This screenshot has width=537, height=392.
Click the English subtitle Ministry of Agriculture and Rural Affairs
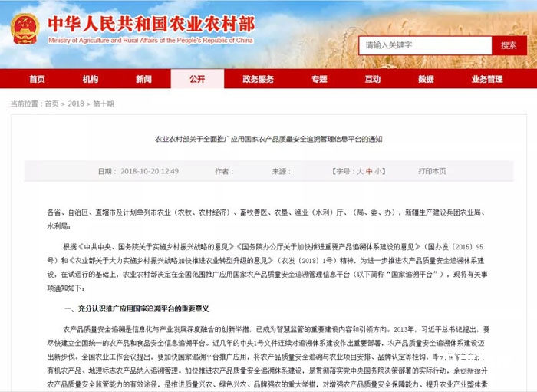[150, 41]
